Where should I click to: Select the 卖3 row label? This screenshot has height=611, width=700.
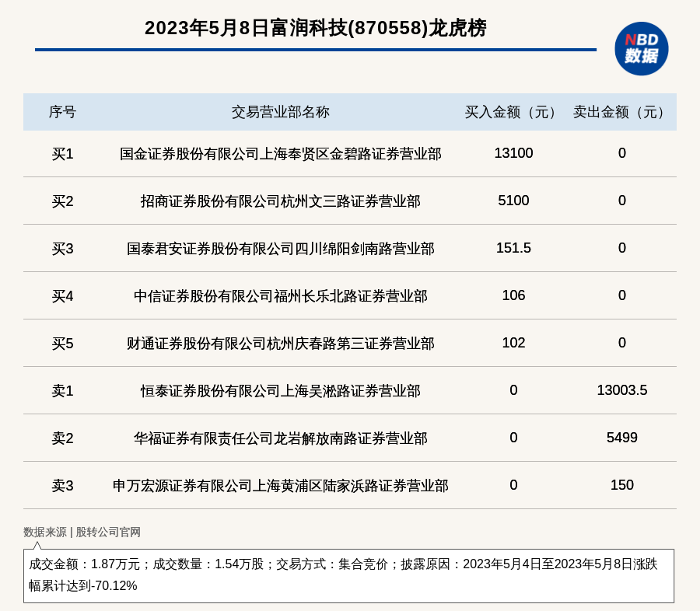pos(62,486)
